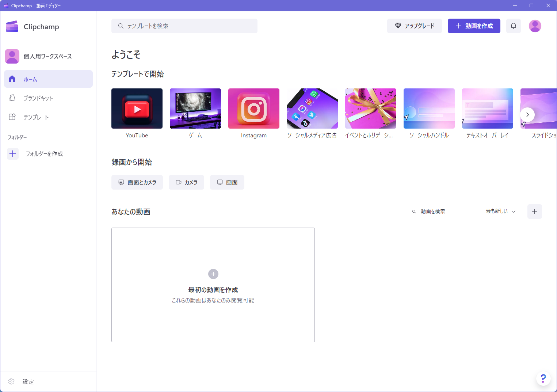Focus the テンプレートを検索 search field

click(x=184, y=26)
